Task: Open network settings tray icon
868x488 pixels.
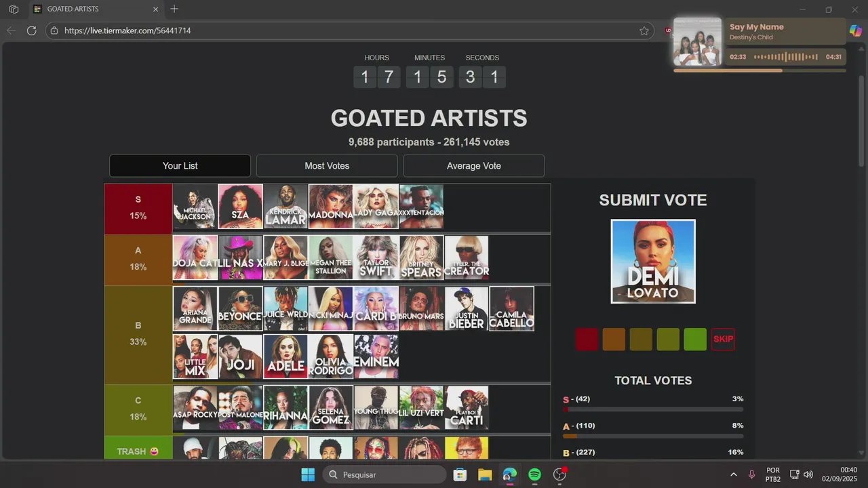Action: point(795,474)
